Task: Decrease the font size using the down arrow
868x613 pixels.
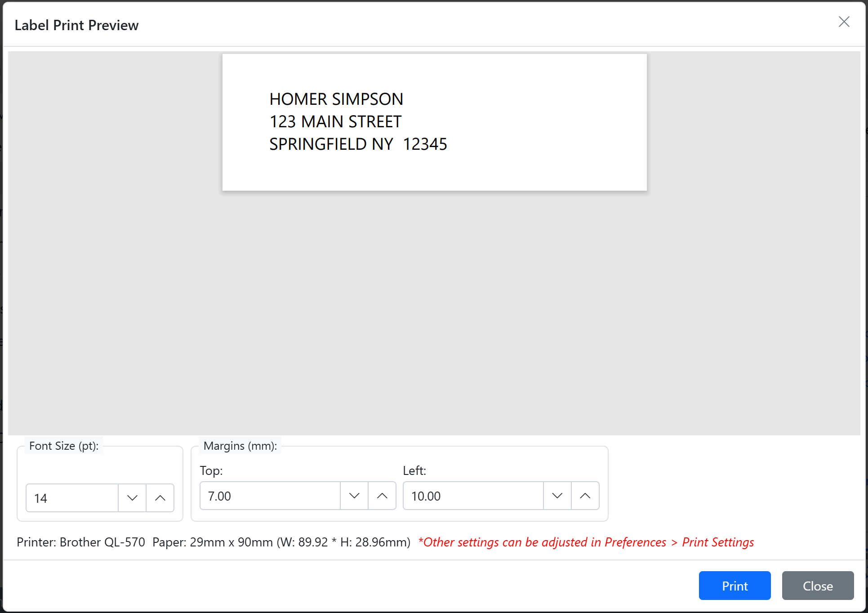Action: click(132, 498)
